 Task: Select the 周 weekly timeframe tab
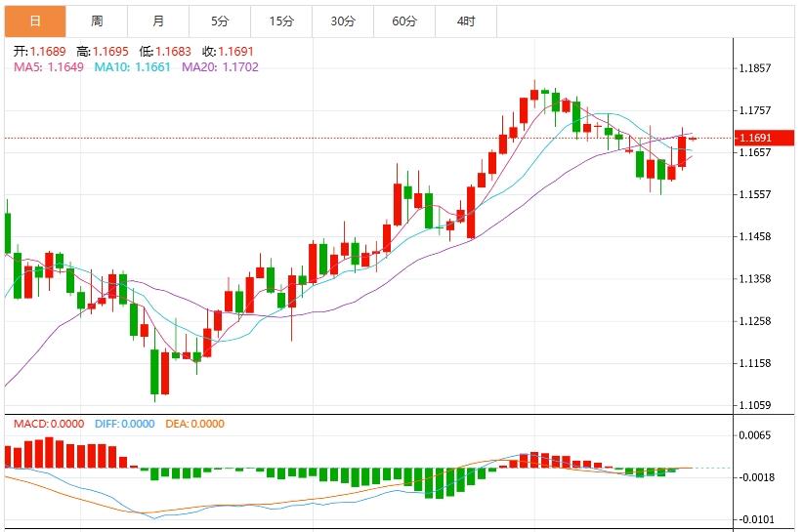point(97,20)
